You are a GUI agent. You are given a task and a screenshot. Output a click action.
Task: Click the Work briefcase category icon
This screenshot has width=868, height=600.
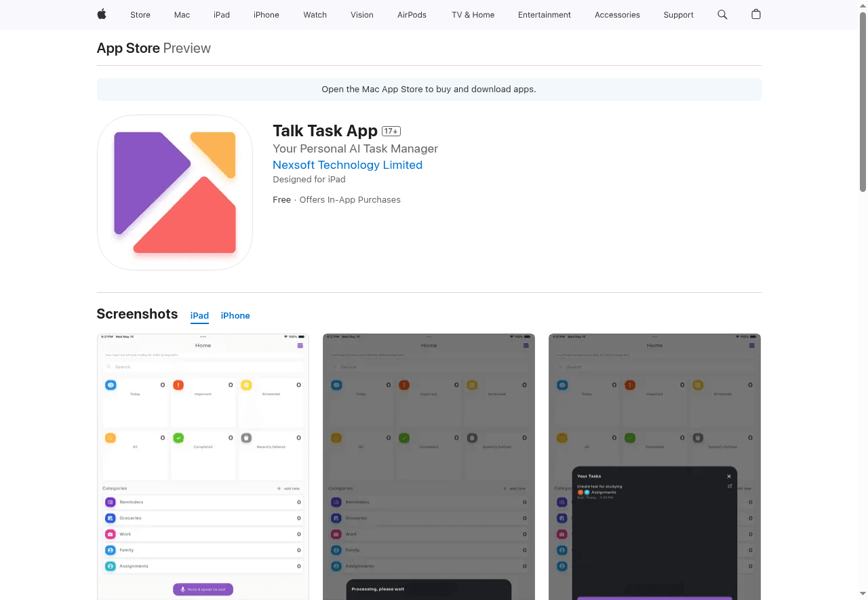point(111,534)
